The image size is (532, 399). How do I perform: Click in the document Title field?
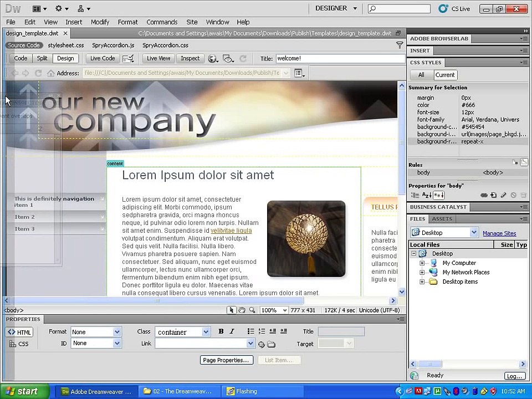coord(340,58)
